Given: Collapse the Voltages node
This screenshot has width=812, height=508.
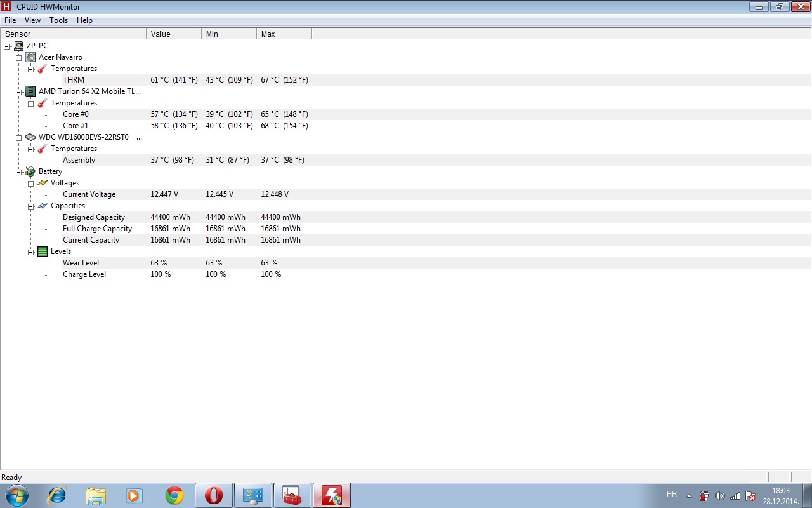Looking at the screenshot, I should pos(30,183).
